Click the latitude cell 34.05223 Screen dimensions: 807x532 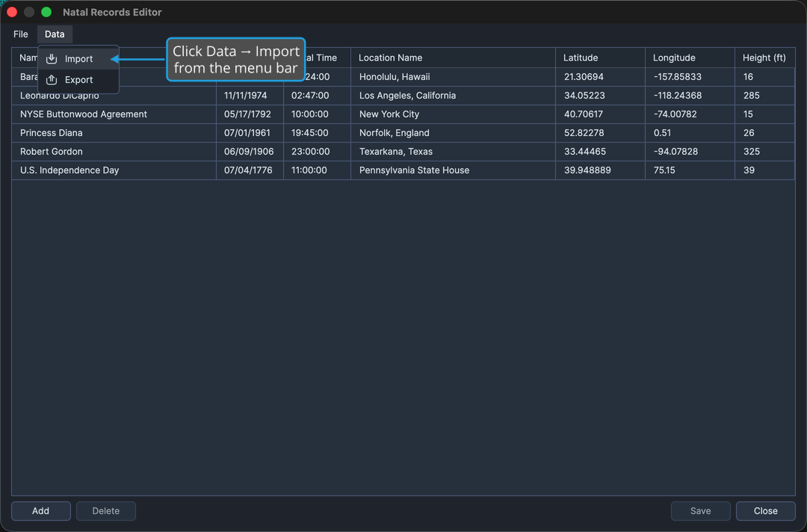coord(600,96)
